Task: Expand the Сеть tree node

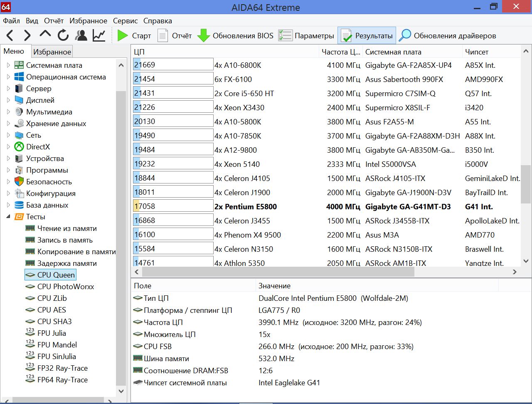Action: tap(8, 135)
